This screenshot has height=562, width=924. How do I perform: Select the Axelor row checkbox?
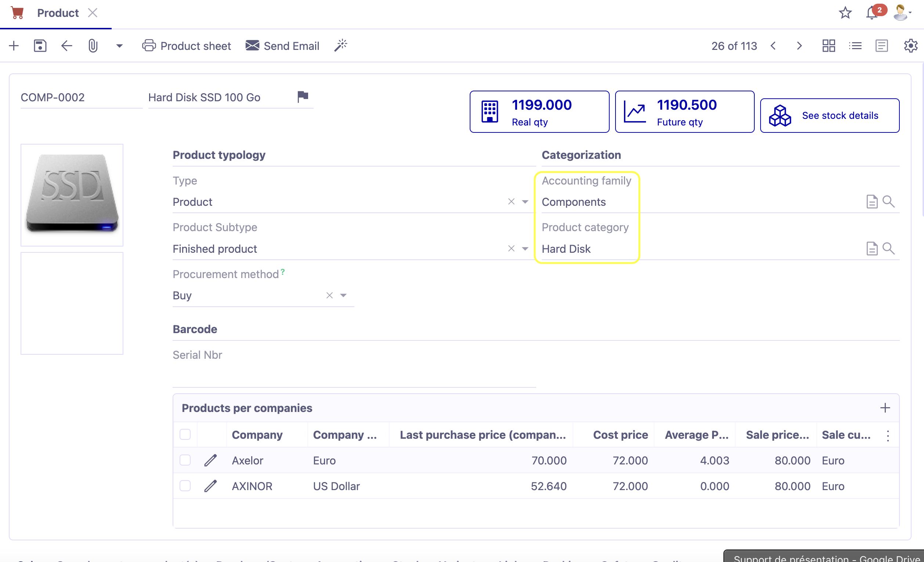click(x=185, y=460)
